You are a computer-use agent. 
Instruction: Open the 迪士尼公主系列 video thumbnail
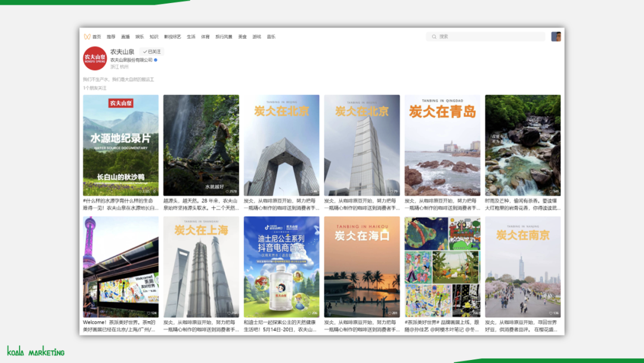click(281, 267)
